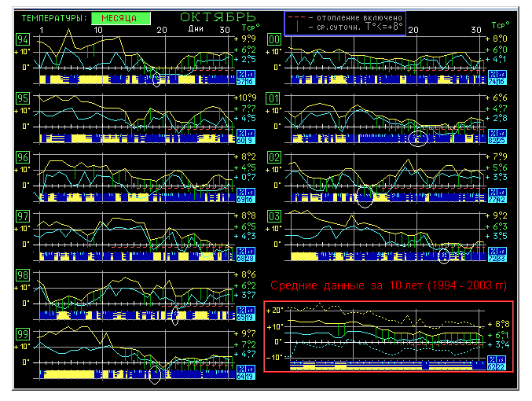The height and width of the screenshot is (401, 532).
Task: Click the ТЕМПЕРАТУРЫ: label
Action: (x=54, y=18)
